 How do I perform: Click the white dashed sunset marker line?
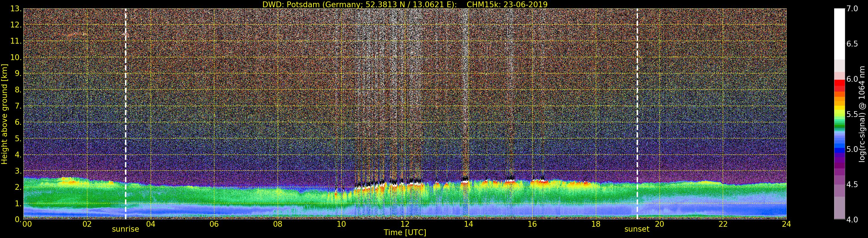(x=637, y=114)
